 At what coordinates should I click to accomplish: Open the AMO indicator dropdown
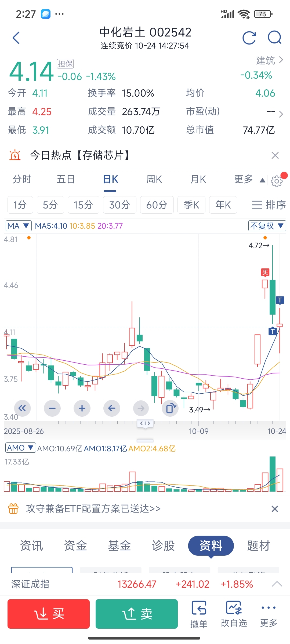[20, 448]
